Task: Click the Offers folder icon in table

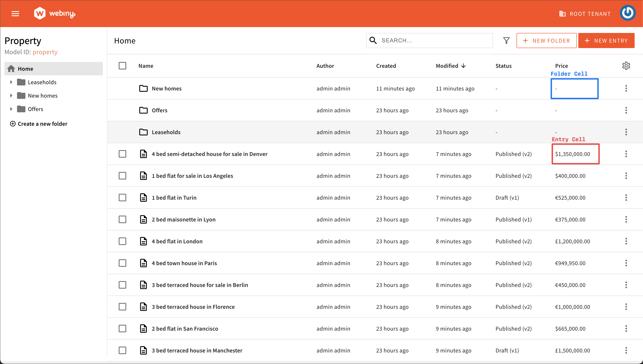Action: point(143,110)
